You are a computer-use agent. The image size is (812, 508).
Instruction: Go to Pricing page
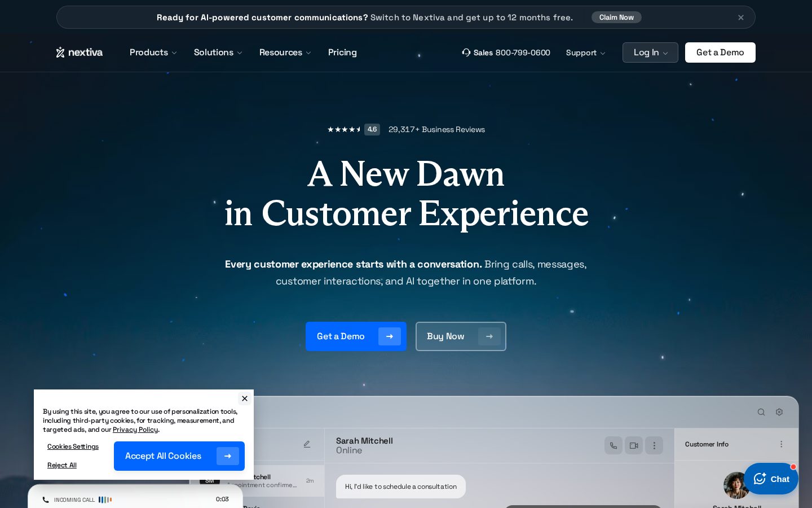(342, 52)
